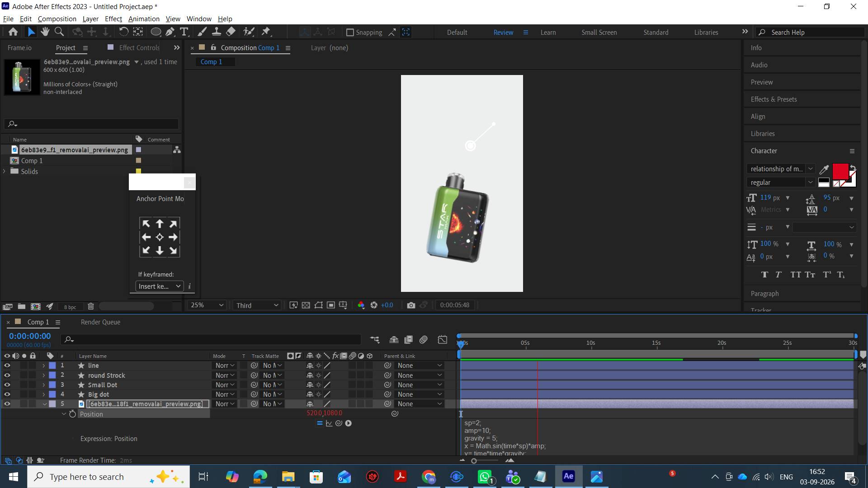Image resolution: width=868 pixels, height=488 pixels.
Task: Take a snapshot with camera icon
Action: pos(411,305)
